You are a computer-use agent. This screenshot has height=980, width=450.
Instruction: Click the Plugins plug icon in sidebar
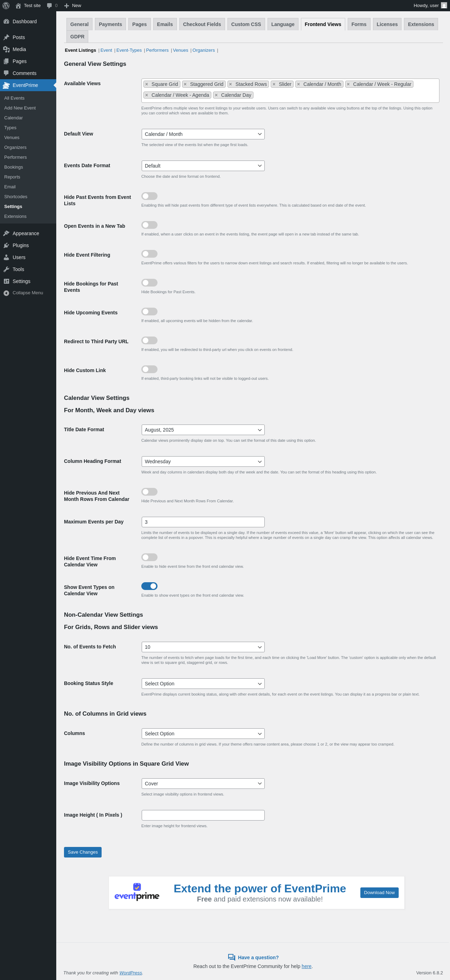point(6,245)
